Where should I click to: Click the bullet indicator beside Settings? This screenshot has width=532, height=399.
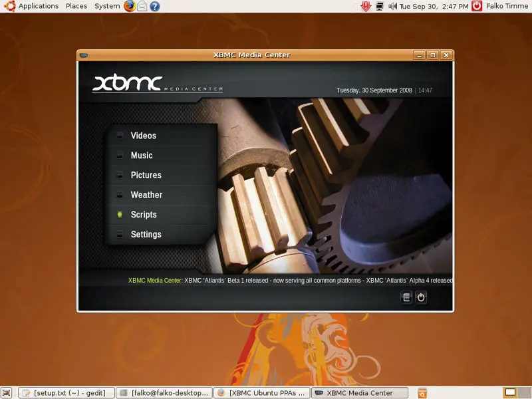click(120, 234)
